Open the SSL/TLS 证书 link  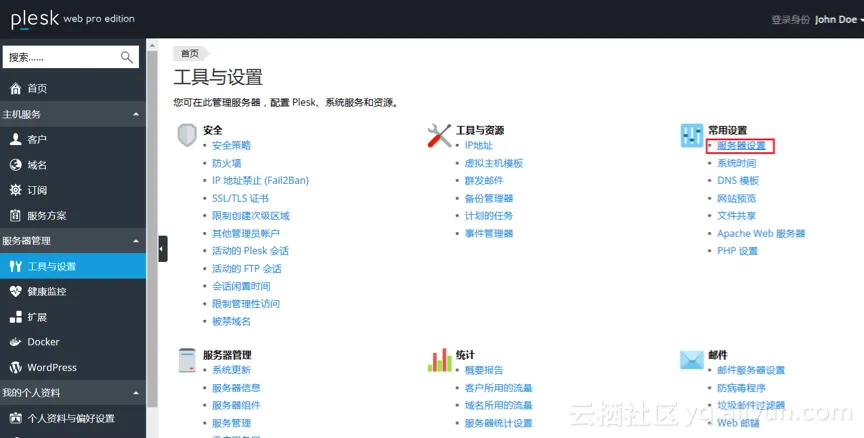click(240, 198)
